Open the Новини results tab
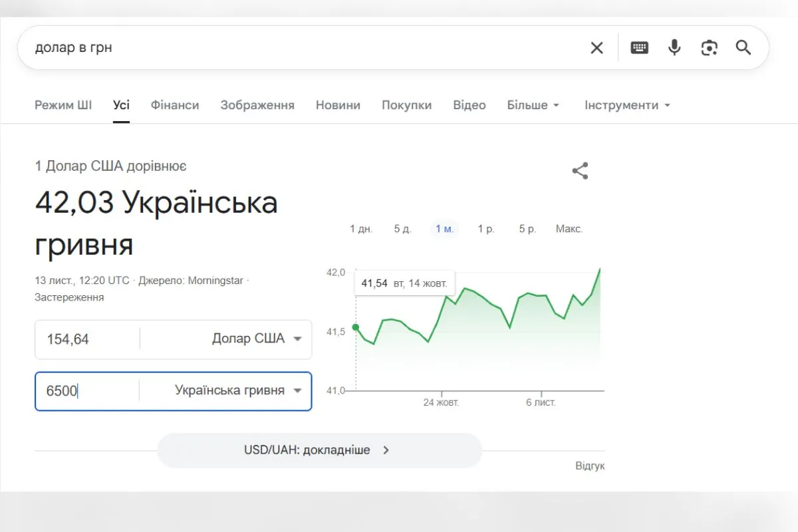 tap(338, 105)
